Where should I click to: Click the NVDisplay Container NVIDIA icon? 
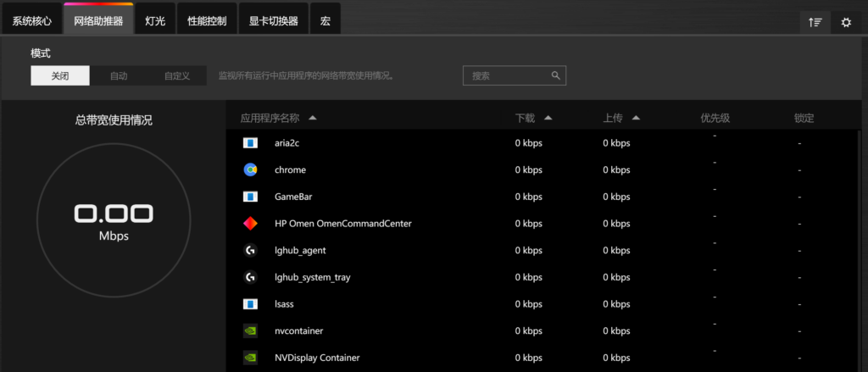250,358
